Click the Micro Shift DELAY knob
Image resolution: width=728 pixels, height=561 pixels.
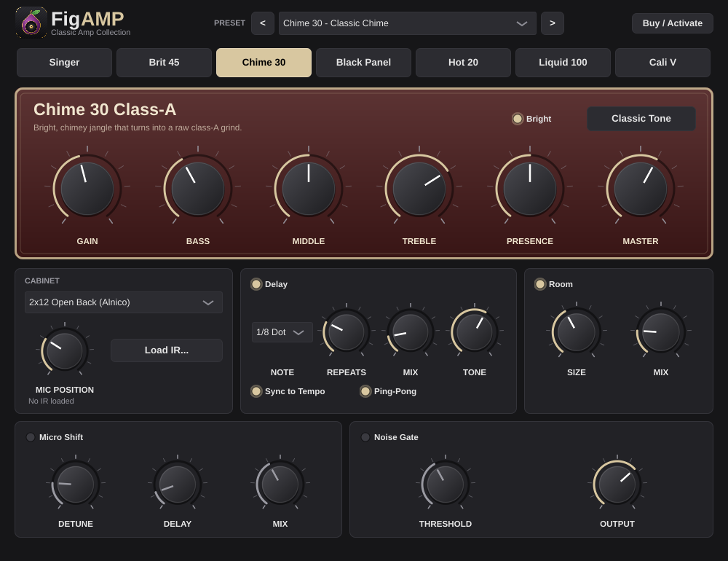click(178, 484)
